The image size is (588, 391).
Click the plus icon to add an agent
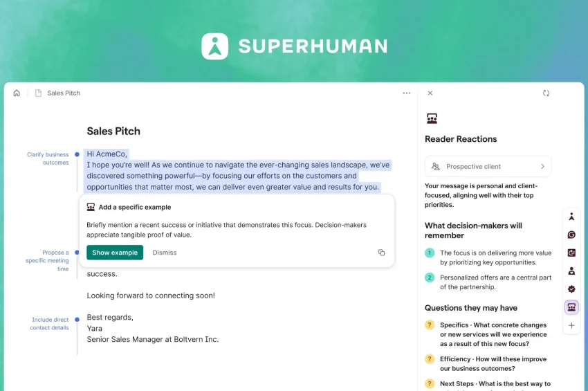tap(571, 325)
